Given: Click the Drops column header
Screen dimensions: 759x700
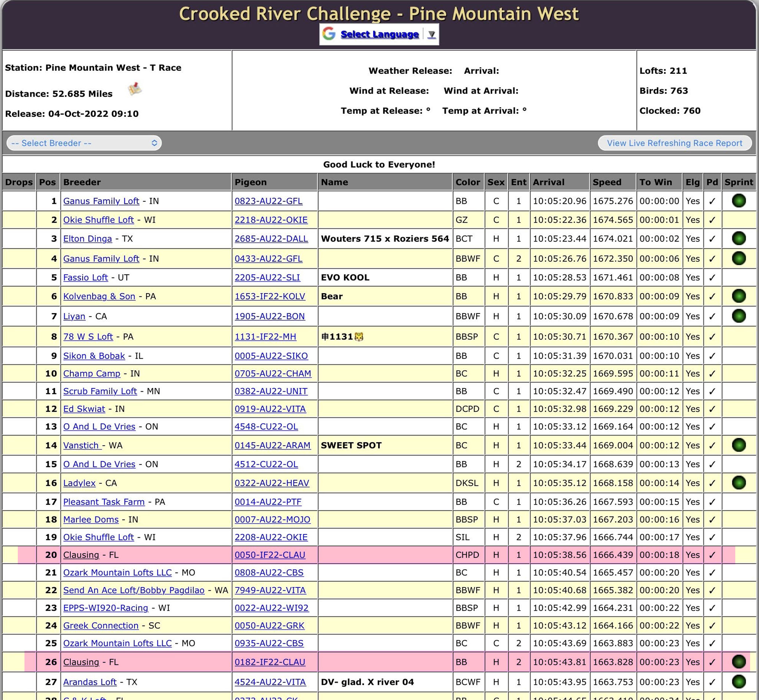Looking at the screenshot, I should coord(19,182).
